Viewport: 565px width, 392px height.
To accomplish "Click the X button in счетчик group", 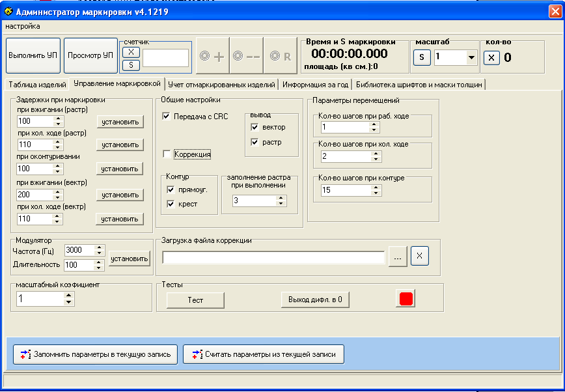I will coord(131,52).
